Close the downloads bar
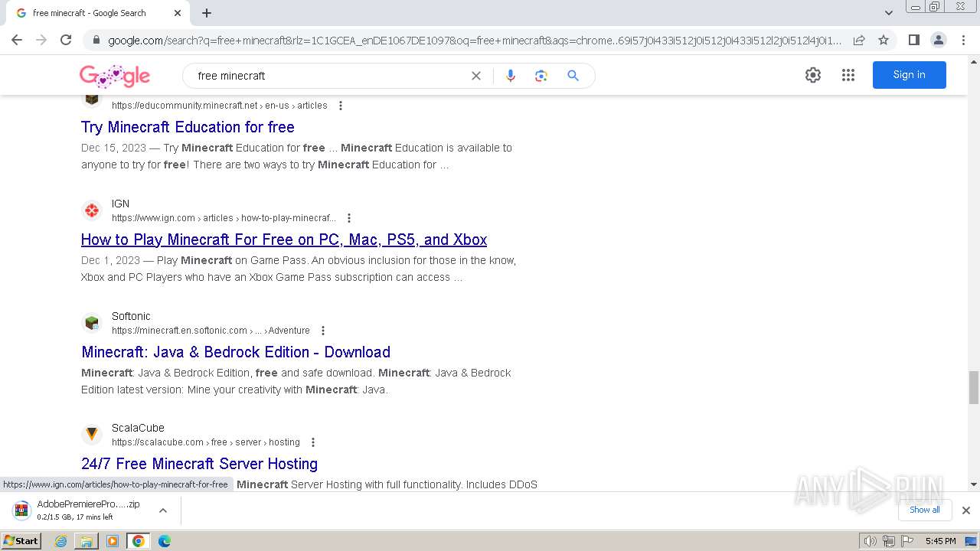Image resolution: width=980 pixels, height=551 pixels. tap(965, 510)
